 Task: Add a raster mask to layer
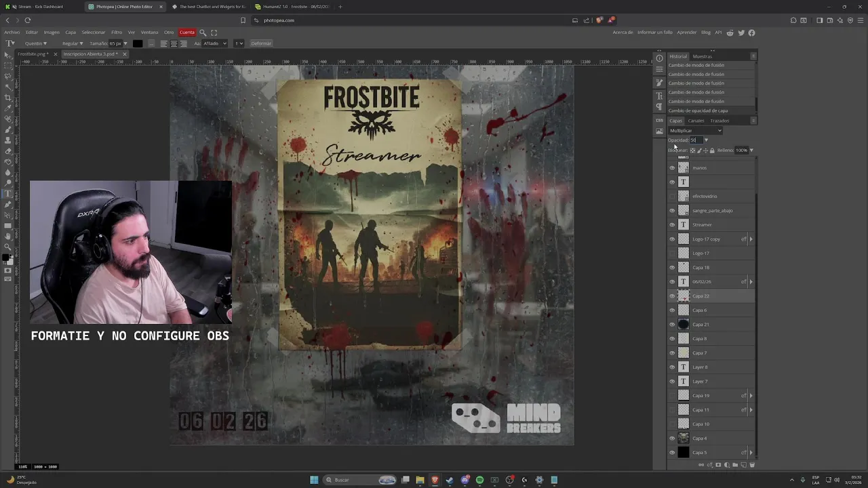click(x=718, y=465)
